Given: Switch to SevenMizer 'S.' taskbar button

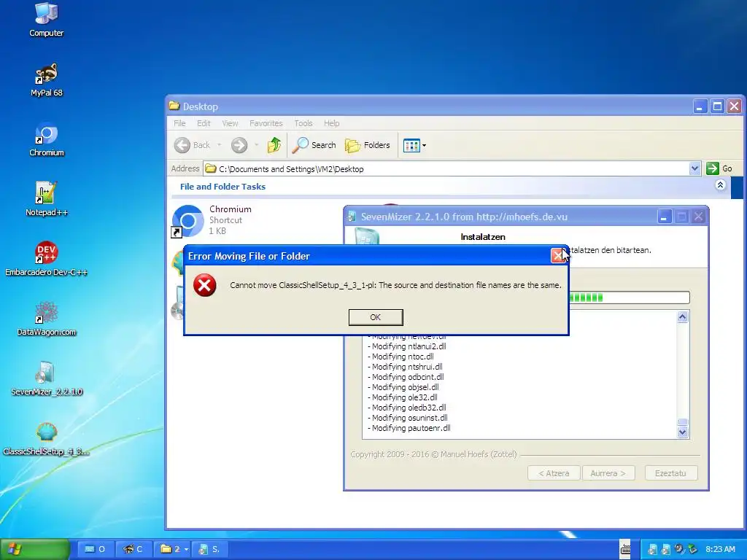Looking at the screenshot, I should [209, 549].
